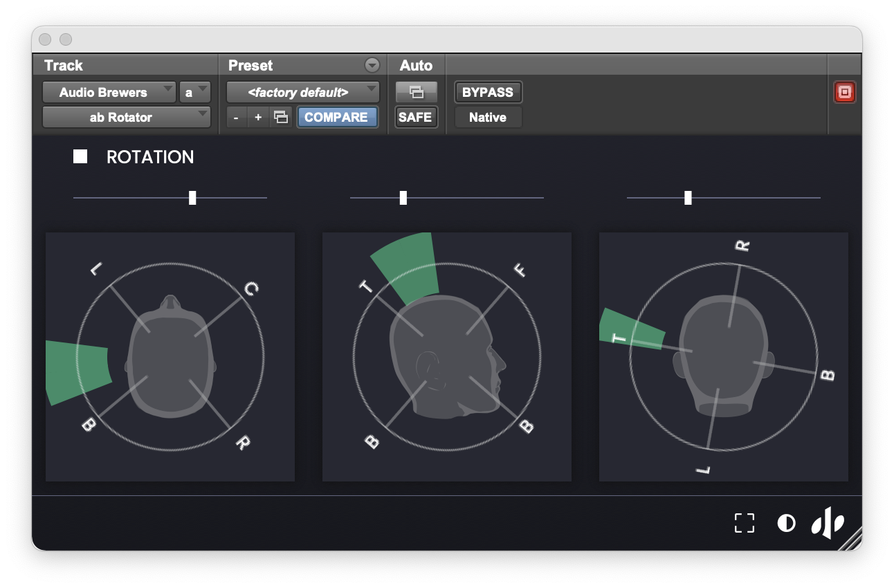The height and width of the screenshot is (588, 894).
Task: Toggle the fullscreen brackets icon
Action: tap(745, 523)
